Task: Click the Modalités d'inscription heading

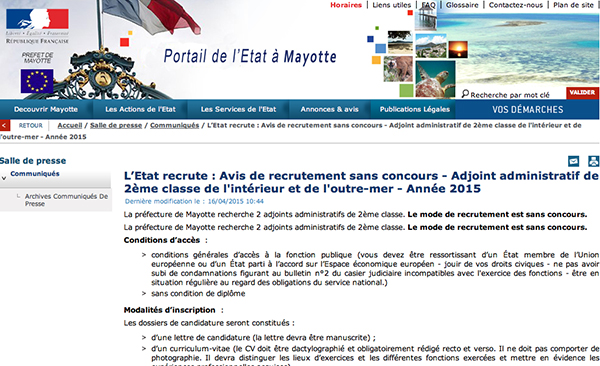Action: tap(173, 310)
